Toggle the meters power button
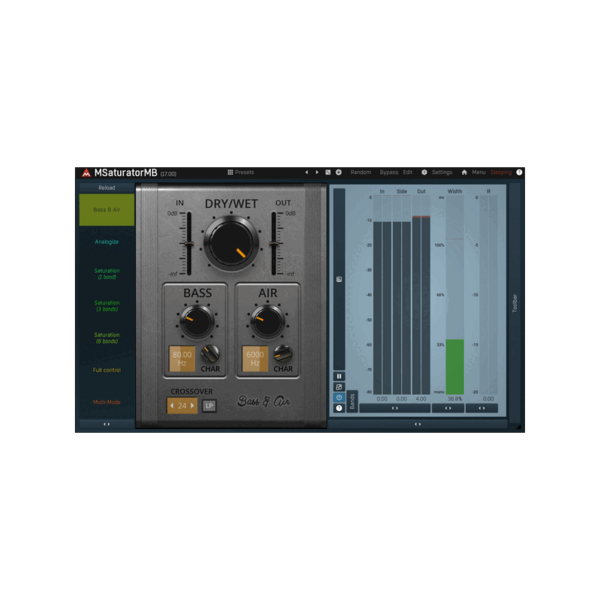 (339, 398)
